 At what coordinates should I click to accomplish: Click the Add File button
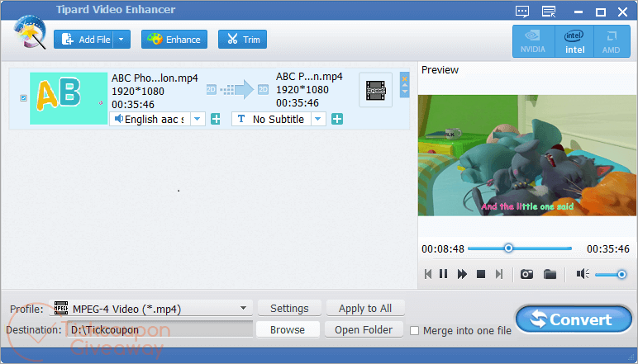click(83, 40)
